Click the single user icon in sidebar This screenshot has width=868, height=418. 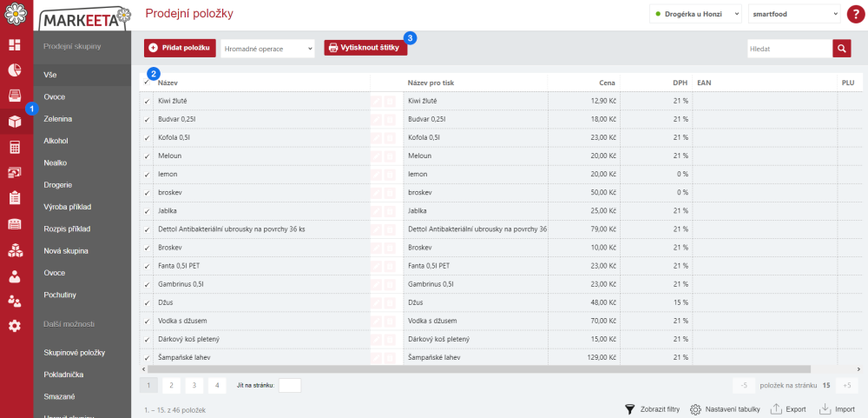[15, 275]
